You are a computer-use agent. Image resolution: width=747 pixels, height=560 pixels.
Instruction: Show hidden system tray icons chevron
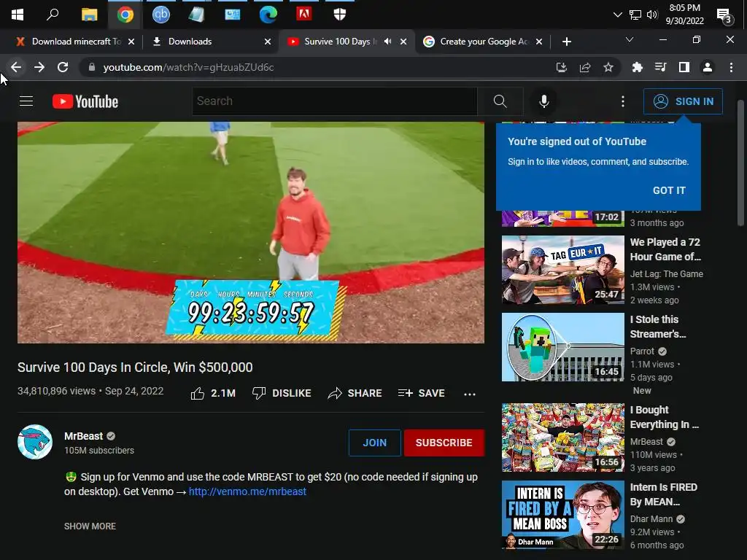(617, 15)
